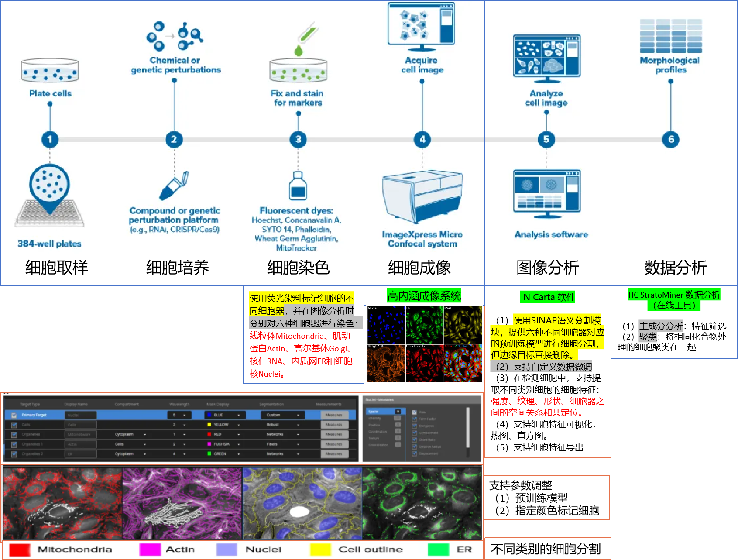Click the yellow Cell outline legend swatch
The width and height of the screenshot is (738, 560).
(x=320, y=550)
